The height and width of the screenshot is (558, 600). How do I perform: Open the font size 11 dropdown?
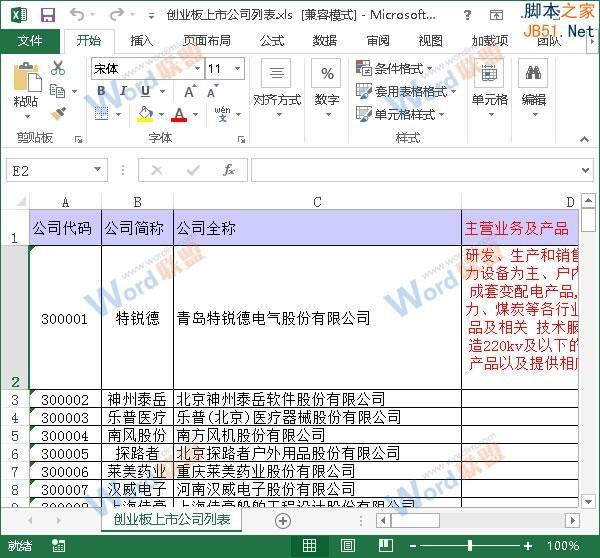coord(237,69)
